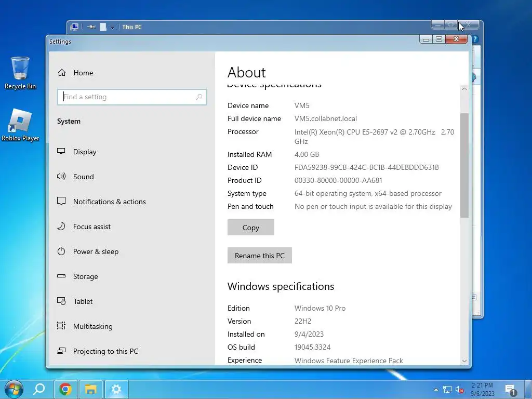Open File Explorer from taskbar

90,389
